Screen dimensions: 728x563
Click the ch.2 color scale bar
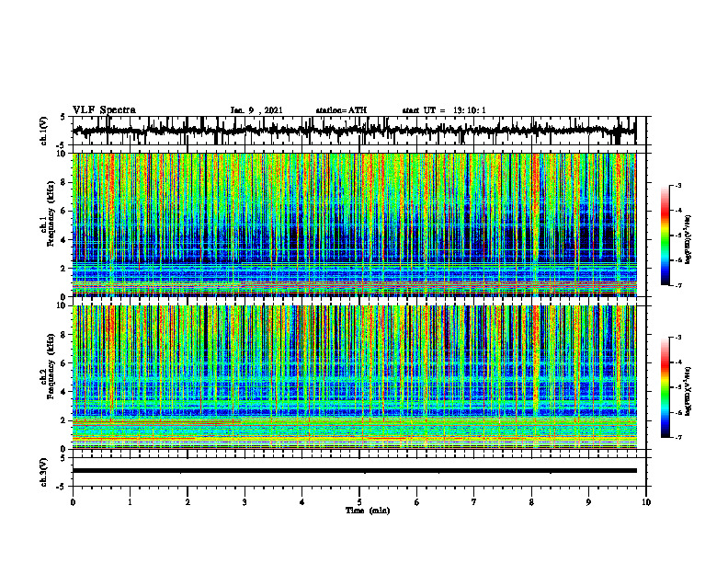click(x=665, y=387)
